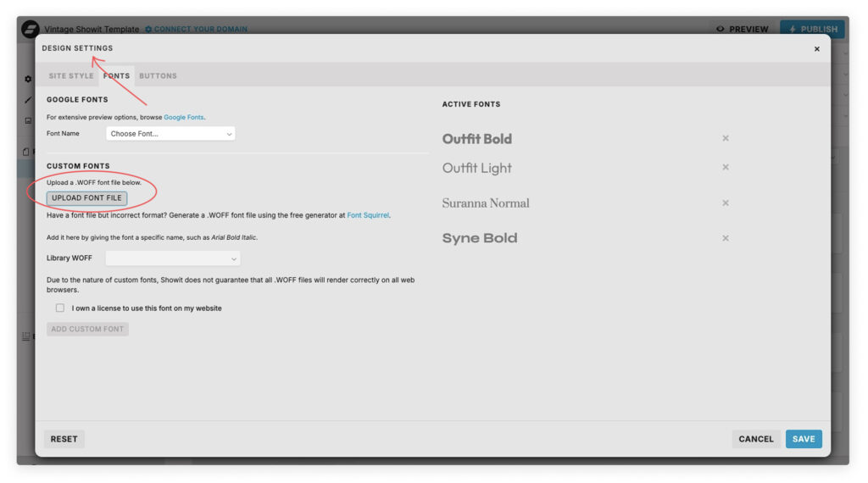Click the Publish button

[x=812, y=29]
